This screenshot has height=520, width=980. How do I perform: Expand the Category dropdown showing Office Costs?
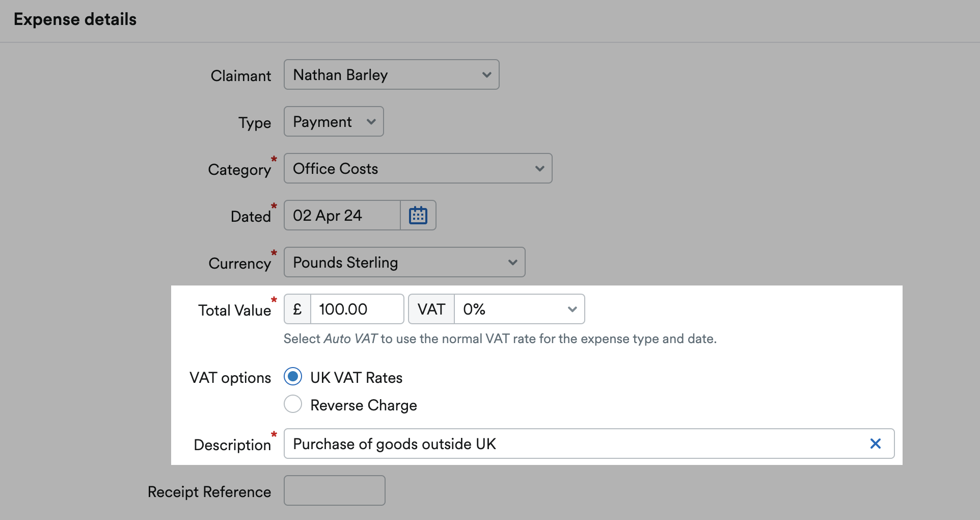point(418,168)
